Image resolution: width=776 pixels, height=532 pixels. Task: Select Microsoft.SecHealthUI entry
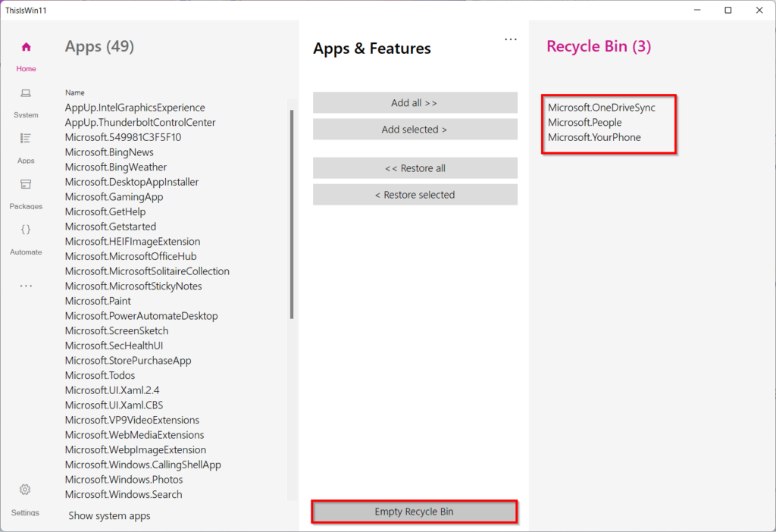coord(114,346)
